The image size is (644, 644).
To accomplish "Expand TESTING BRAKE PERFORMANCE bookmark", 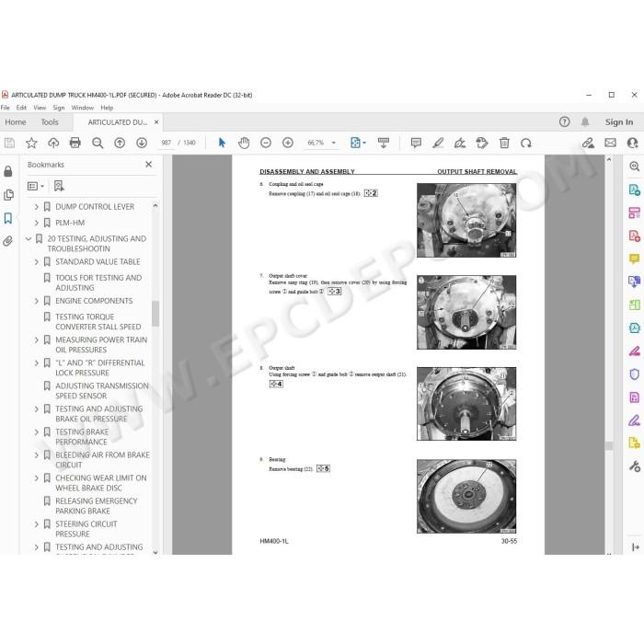I will point(36,432).
